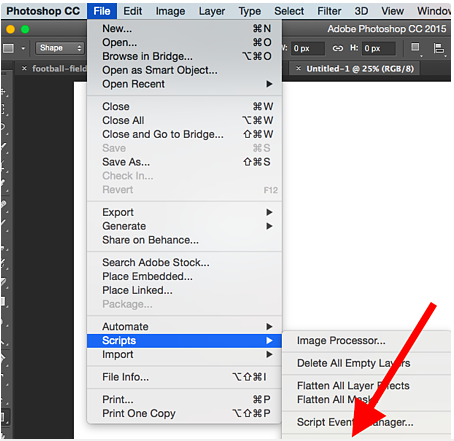This screenshot has width=454, height=441.
Task: Open the Edit menu
Action: [133, 11]
